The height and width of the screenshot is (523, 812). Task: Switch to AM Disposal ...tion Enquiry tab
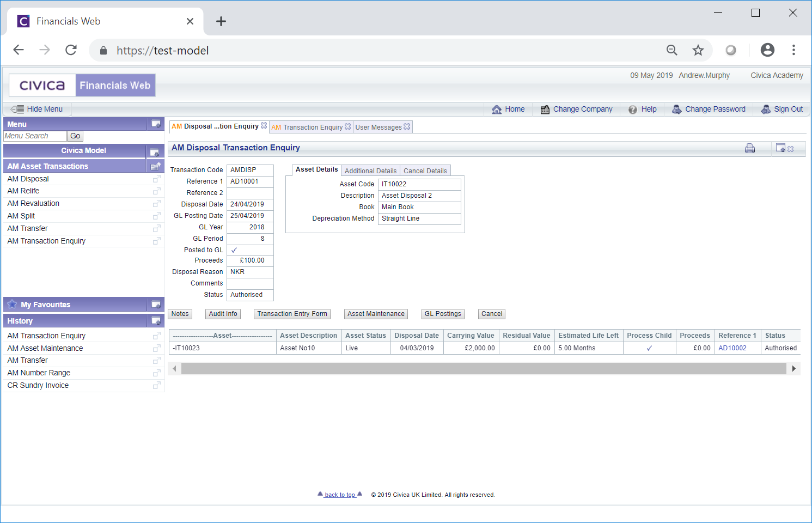coord(215,126)
